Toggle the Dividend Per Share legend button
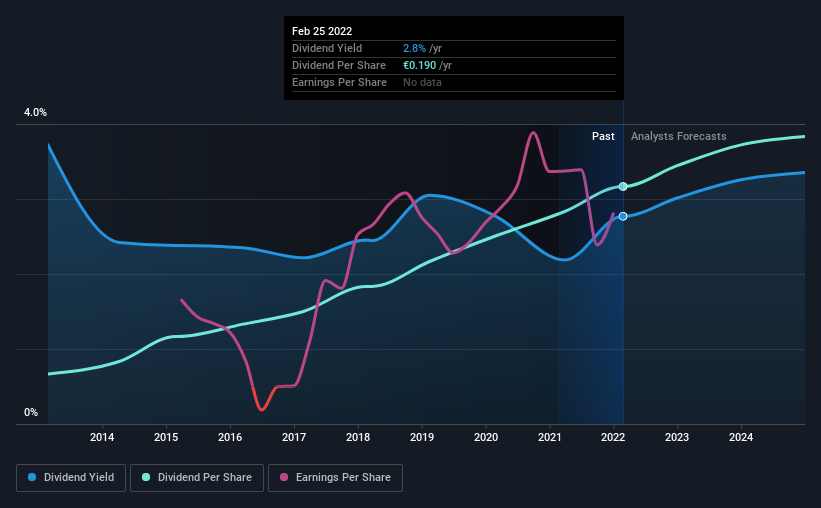 pyautogui.click(x=197, y=478)
